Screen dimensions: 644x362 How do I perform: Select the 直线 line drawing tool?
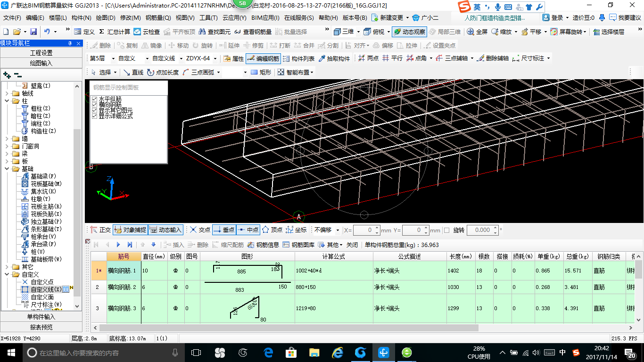coord(133,72)
